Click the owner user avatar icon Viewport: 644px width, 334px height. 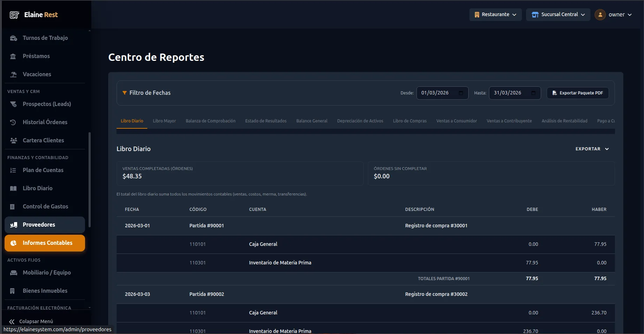coord(600,15)
